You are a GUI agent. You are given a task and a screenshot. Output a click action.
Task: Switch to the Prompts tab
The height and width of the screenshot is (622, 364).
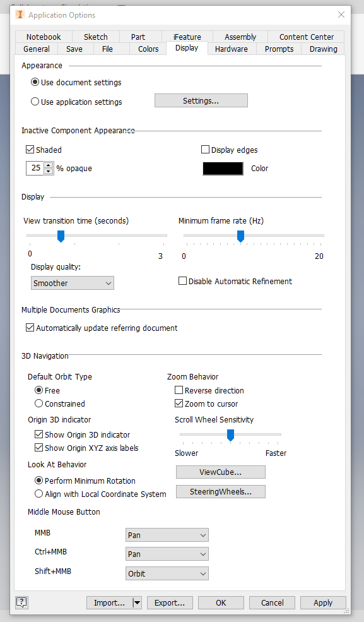[279, 49]
